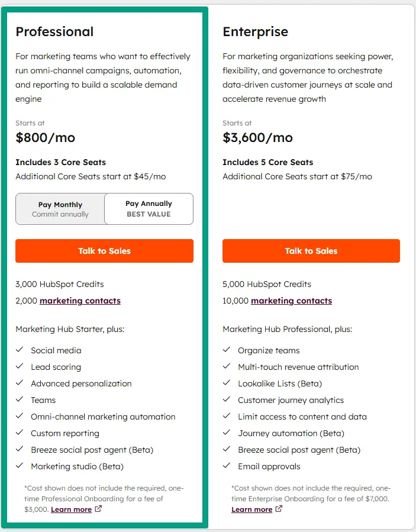Click external link icon beside Enterprise's Learn more

279,509
